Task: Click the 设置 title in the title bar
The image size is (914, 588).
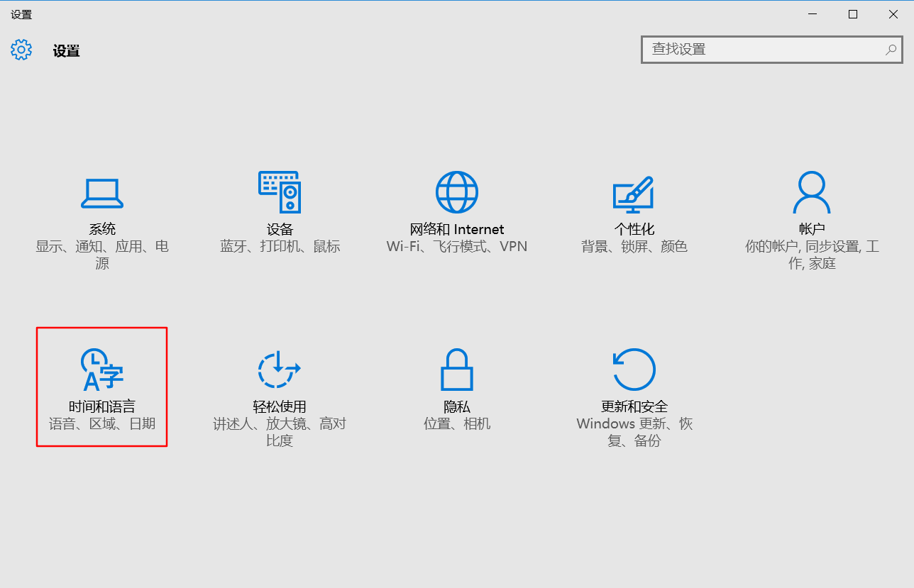Action: tap(66, 50)
